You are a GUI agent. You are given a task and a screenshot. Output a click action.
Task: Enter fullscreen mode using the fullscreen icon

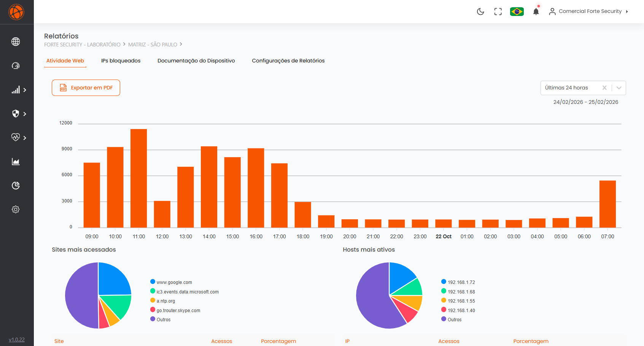(x=498, y=11)
